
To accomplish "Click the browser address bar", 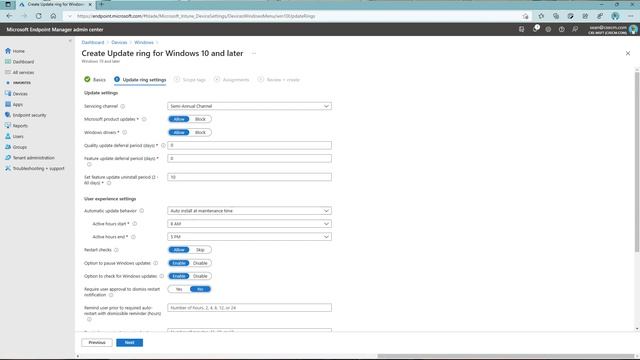I will coord(298,16).
